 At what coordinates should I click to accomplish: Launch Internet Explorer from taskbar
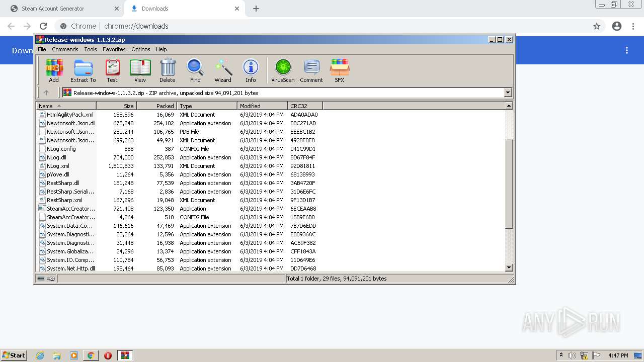[x=40, y=355]
